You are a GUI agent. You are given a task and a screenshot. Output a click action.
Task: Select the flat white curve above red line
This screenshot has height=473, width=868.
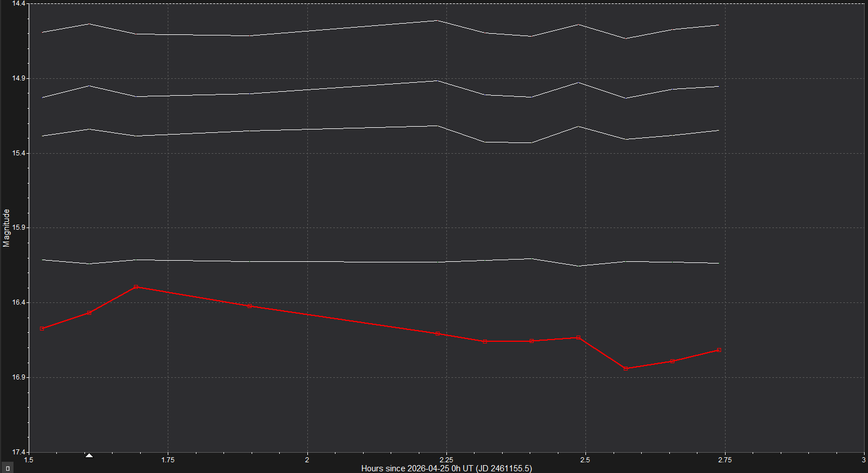338,262
